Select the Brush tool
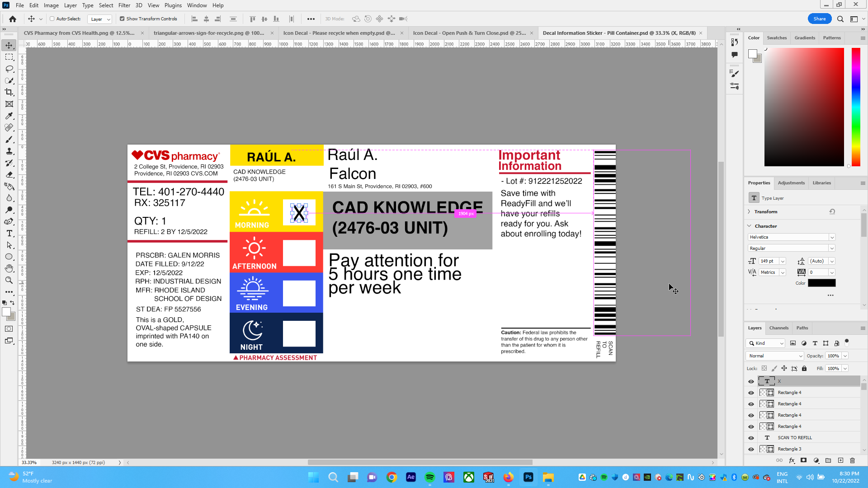The image size is (868, 488). 9,139
